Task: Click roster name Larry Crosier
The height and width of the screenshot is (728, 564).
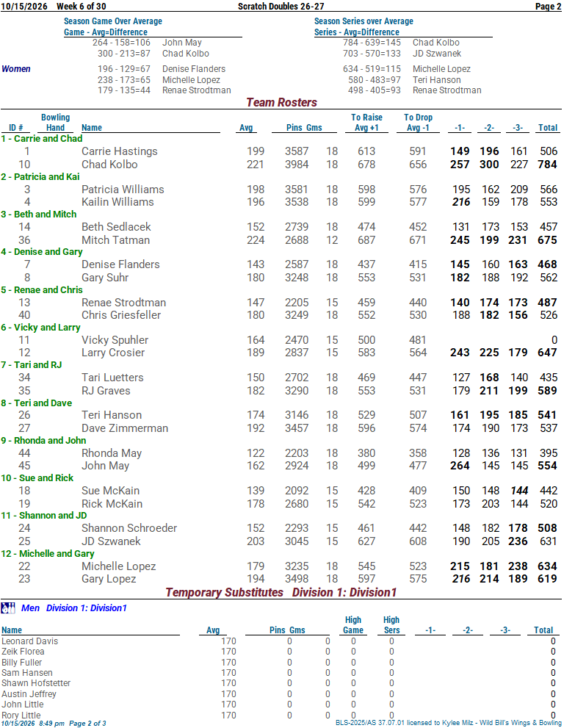Action: coord(113,353)
